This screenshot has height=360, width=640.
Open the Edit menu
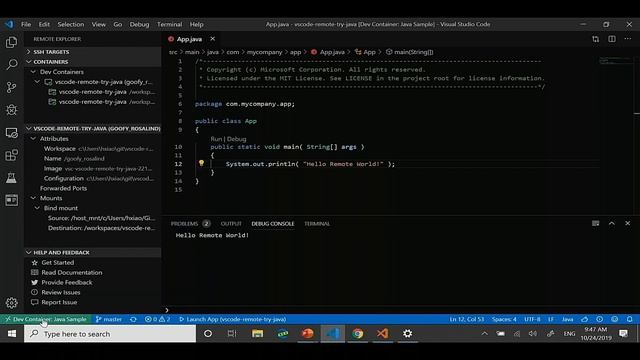tap(44, 24)
